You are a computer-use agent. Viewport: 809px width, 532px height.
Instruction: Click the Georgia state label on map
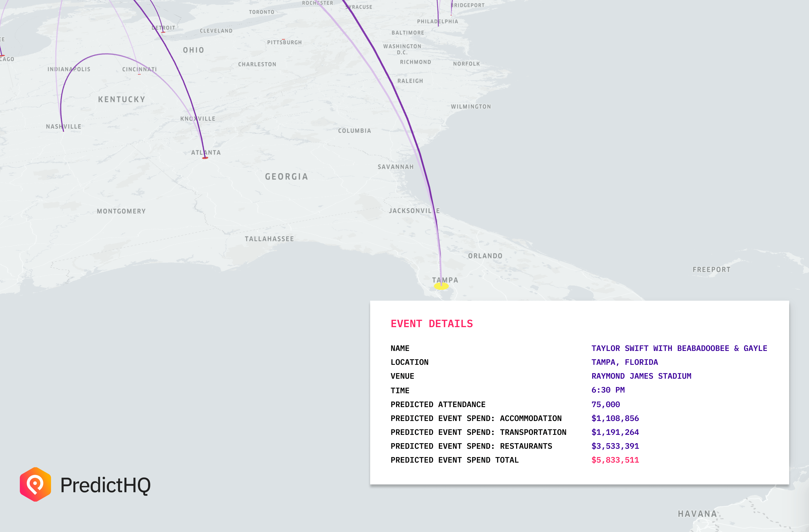(286, 176)
